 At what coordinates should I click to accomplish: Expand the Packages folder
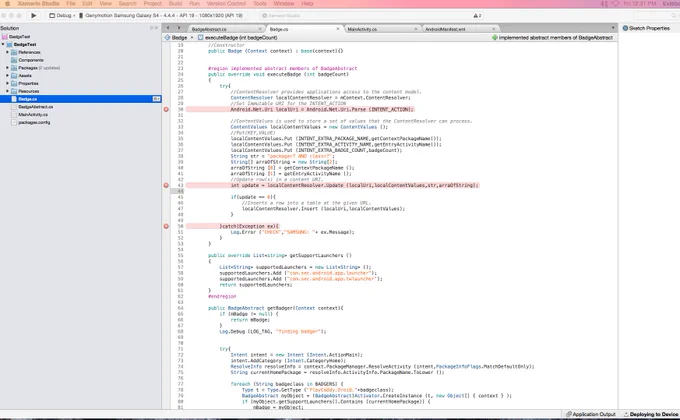[7, 68]
